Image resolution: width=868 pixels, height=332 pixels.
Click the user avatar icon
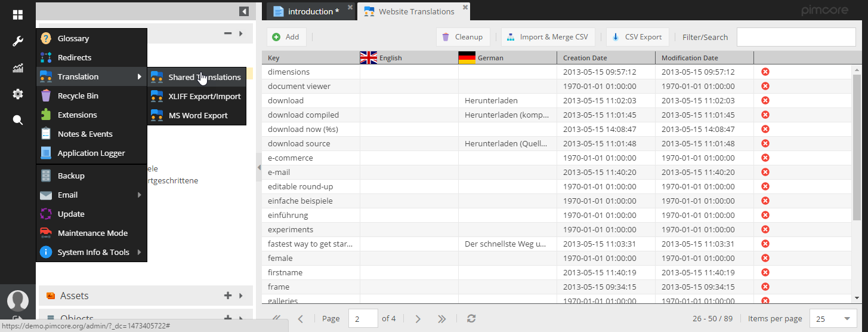[18, 300]
